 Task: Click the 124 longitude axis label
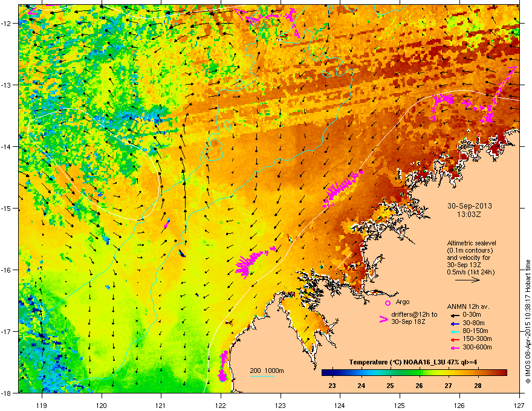point(340,405)
